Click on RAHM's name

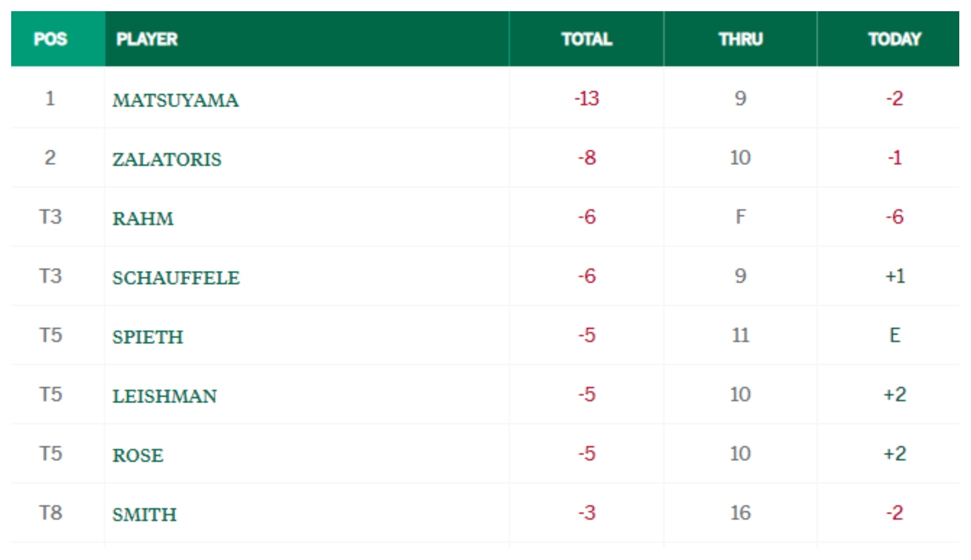(x=143, y=219)
